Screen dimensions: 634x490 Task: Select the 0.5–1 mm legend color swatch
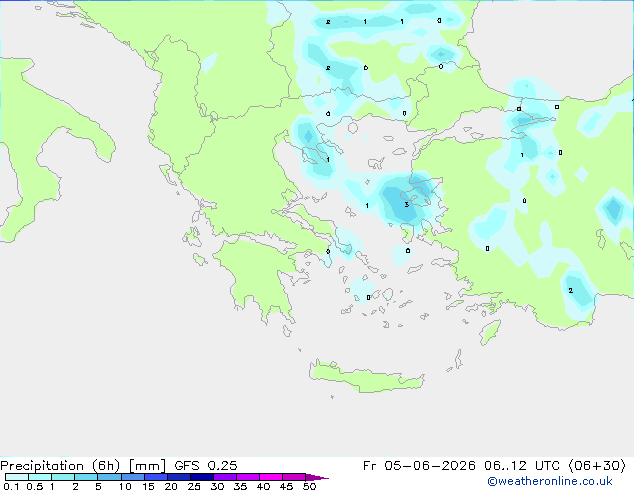click(40, 477)
